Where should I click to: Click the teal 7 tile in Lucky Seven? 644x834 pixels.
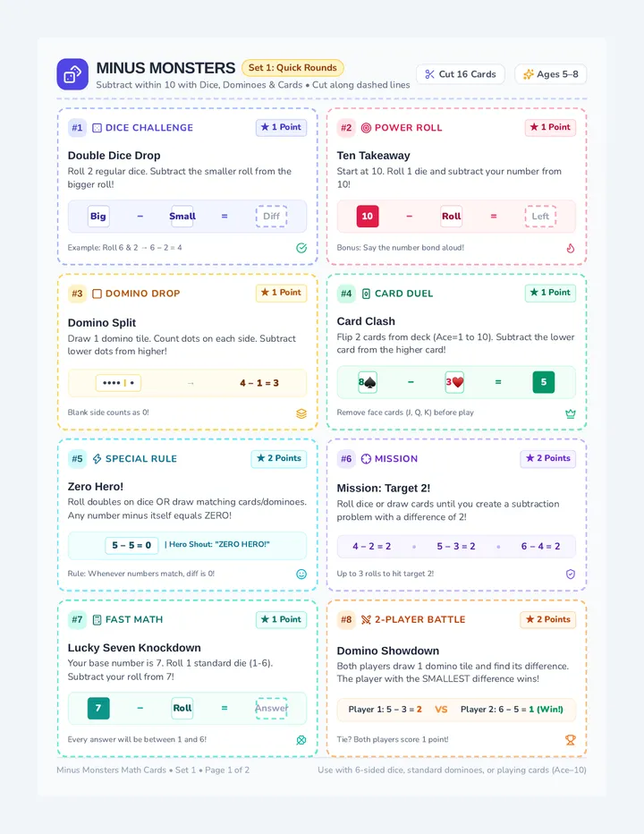[x=98, y=709]
